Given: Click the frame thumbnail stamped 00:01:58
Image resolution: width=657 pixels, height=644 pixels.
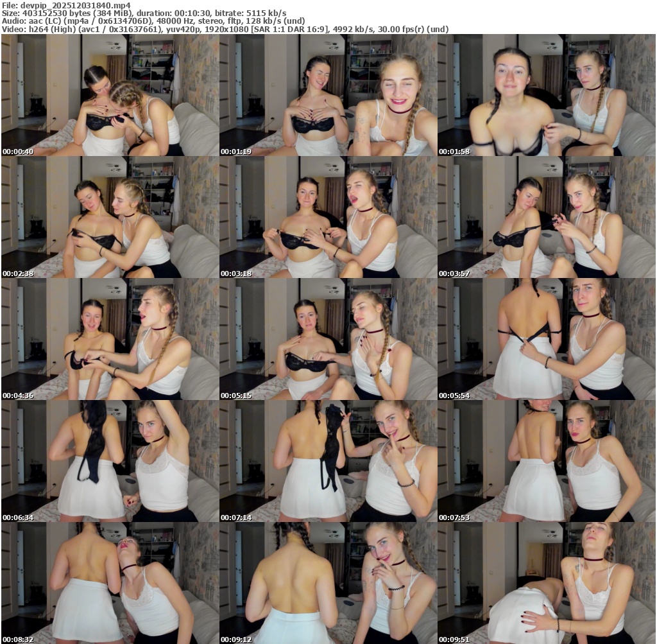Looking at the screenshot, I should pos(547,95).
